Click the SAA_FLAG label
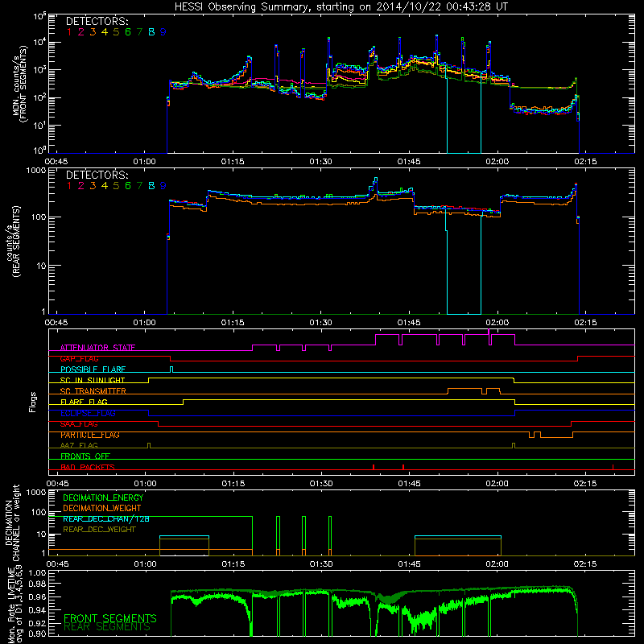644x644 pixels. click(79, 424)
